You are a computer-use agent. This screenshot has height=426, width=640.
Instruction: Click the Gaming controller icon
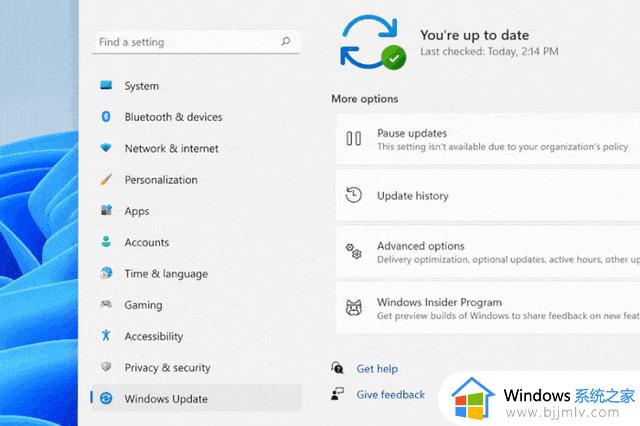(x=106, y=304)
